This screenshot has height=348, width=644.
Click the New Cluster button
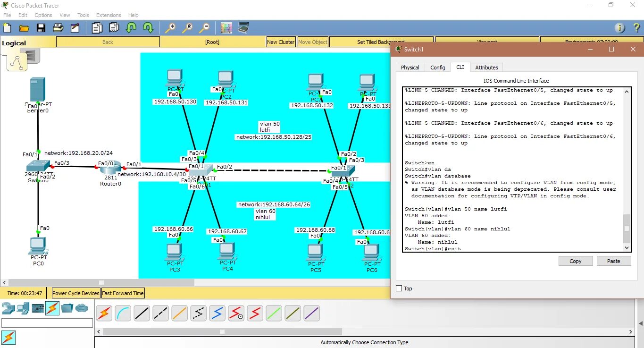tap(281, 42)
